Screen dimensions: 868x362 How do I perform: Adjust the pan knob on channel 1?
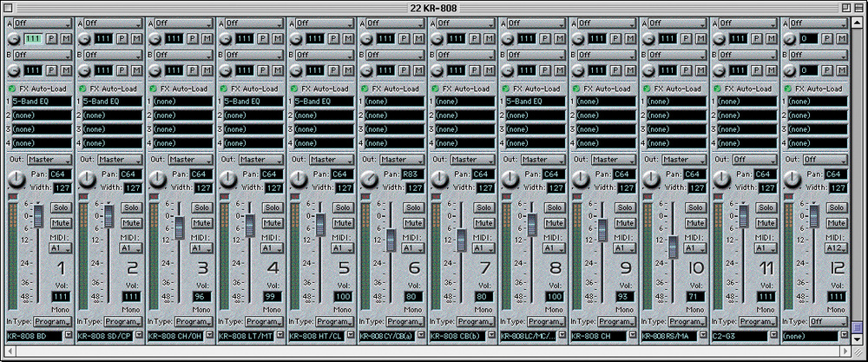click(16, 180)
